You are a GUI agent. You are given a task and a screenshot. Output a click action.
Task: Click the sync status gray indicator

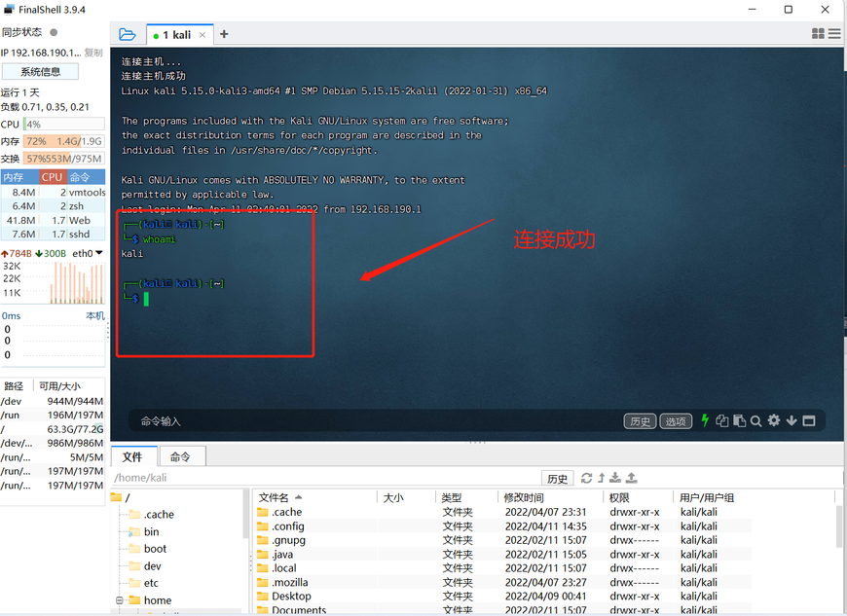coord(54,32)
